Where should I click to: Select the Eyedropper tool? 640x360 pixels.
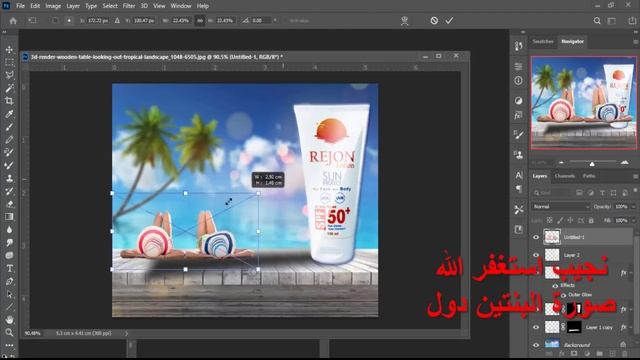click(9, 114)
